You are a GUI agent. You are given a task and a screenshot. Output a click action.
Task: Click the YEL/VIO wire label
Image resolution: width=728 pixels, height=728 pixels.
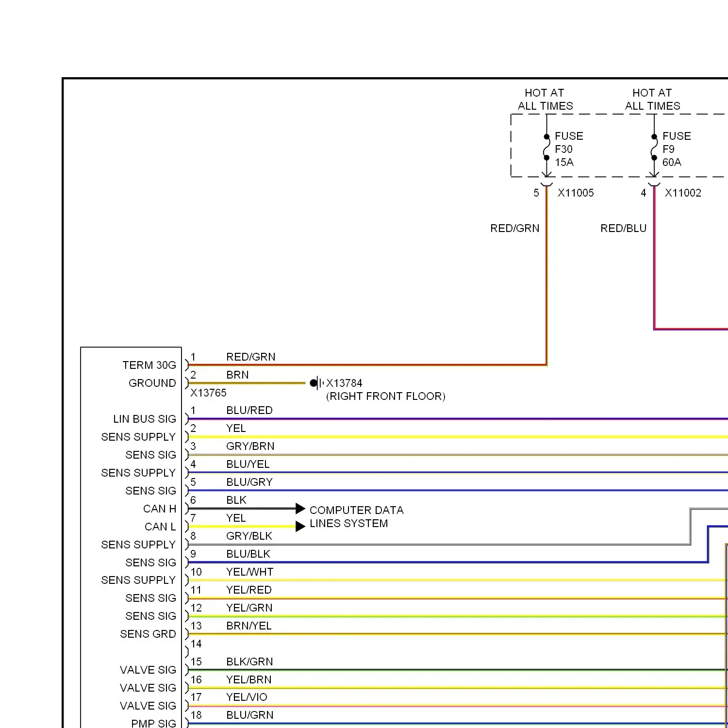click(247, 697)
